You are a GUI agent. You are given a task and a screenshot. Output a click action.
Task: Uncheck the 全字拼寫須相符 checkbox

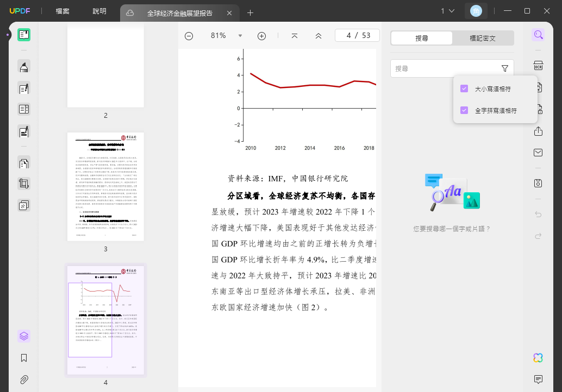point(464,110)
